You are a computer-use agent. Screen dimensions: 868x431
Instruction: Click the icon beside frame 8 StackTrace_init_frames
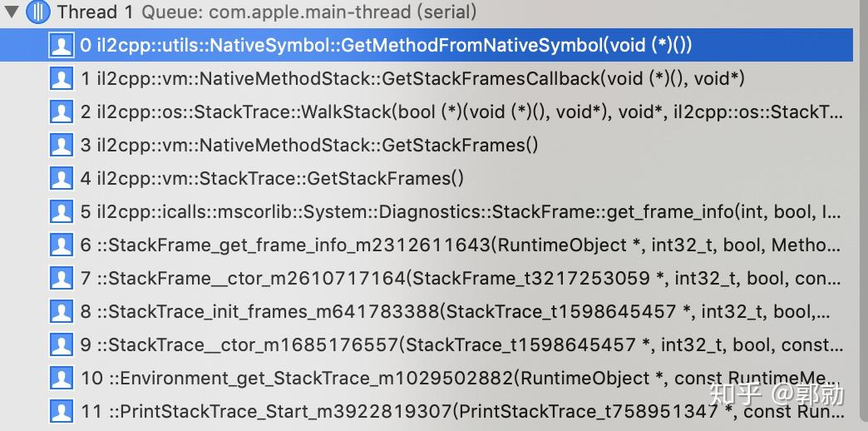coord(62,312)
